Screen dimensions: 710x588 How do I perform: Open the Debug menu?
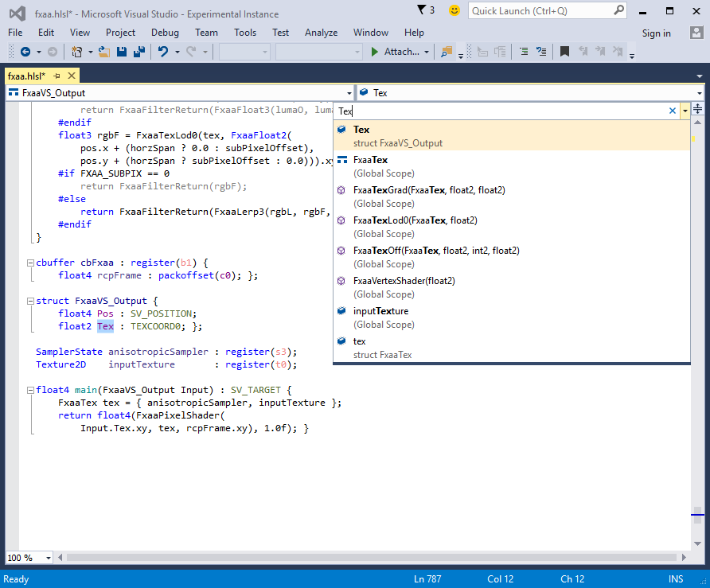(165, 33)
